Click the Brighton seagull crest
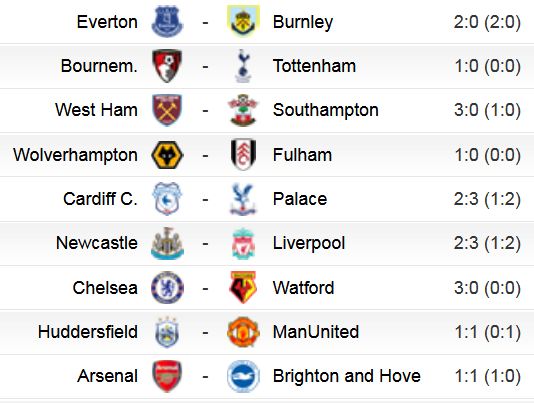The width and height of the screenshot is (534, 403). tap(243, 376)
